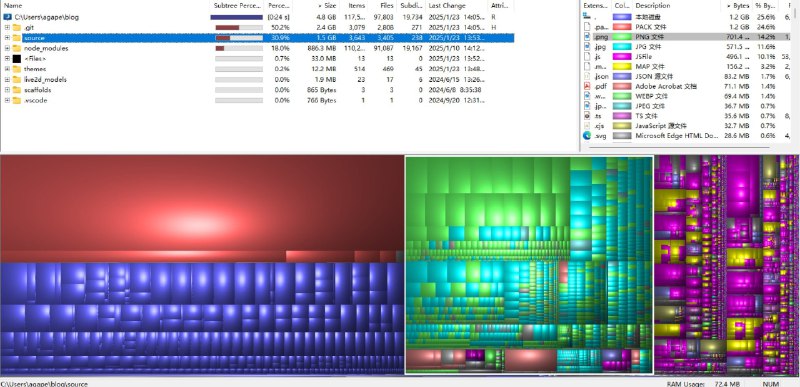The width and height of the screenshot is (800, 387).
Task: Expand the scaffolds folder node
Action: pyautogui.click(x=7, y=90)
